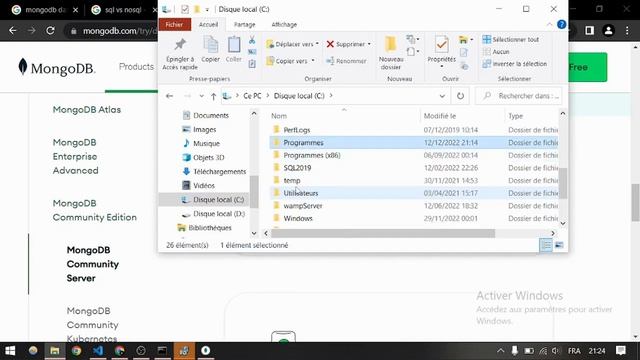Click Renommer in Organiser group

click(x=346, y=61)
